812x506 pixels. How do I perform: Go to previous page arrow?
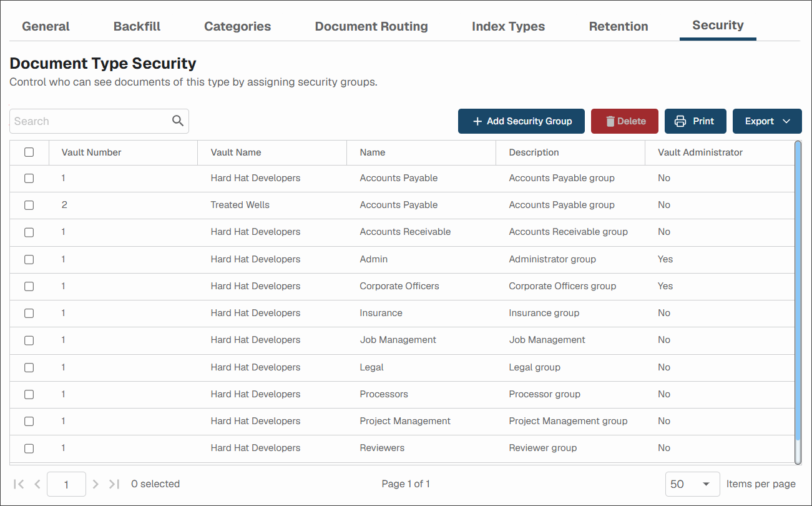(x=37, y=484)
